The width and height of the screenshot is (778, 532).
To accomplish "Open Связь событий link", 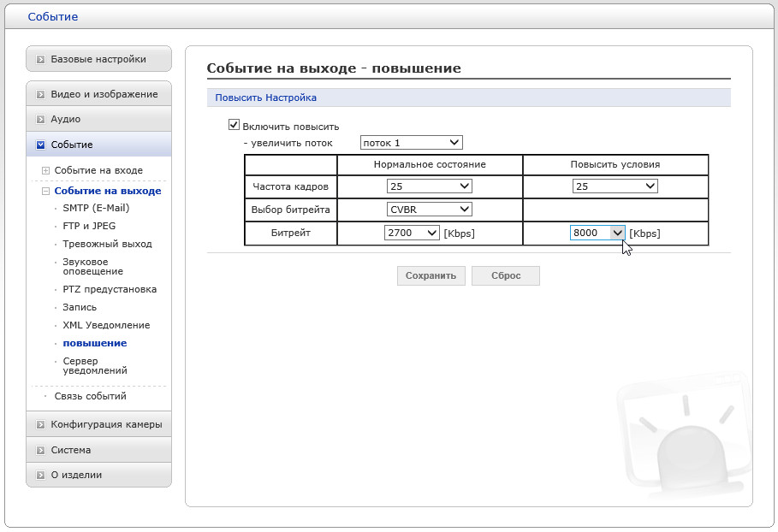I will 90,396.
